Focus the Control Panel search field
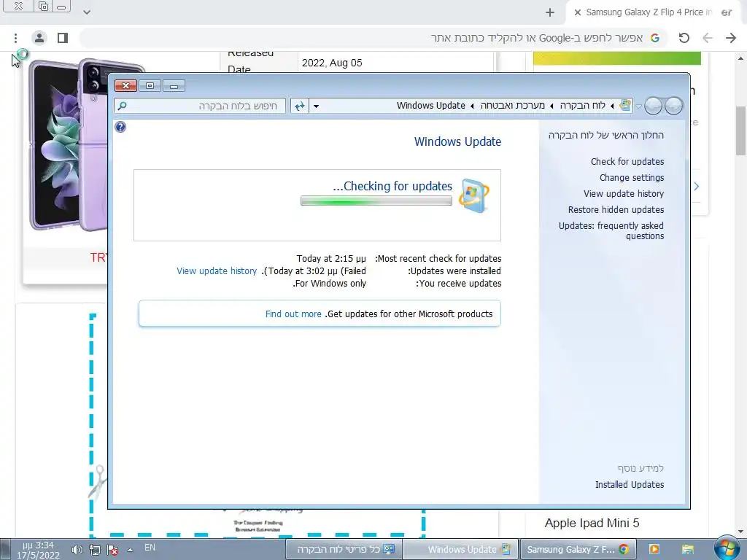 200,106
